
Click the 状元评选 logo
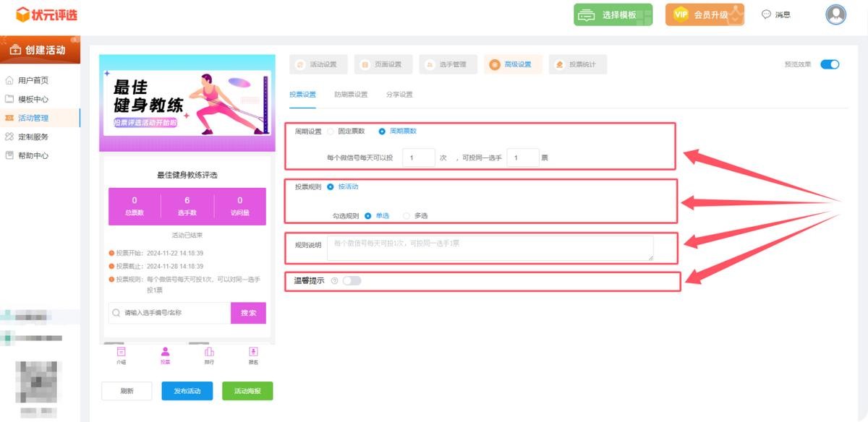[47, 14]
